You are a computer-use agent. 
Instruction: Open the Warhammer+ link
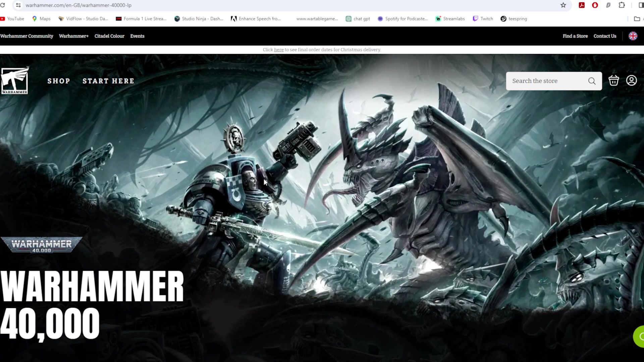(74, 36)
